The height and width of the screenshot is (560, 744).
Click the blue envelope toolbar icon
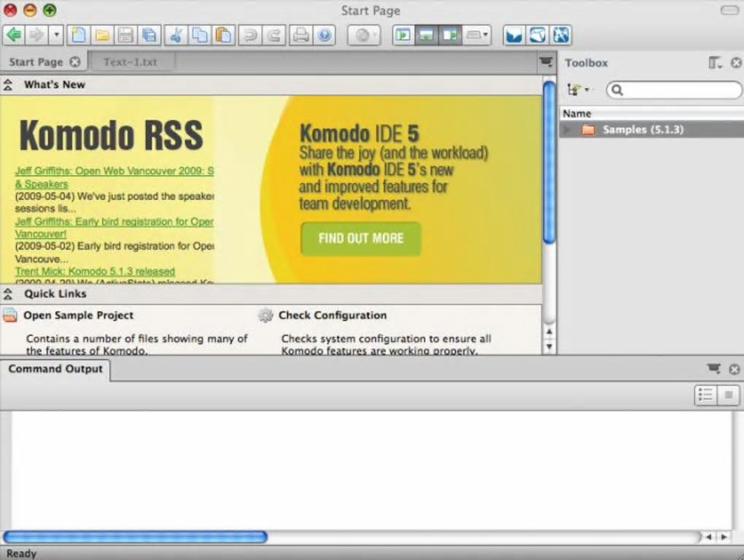pyautogui.click(x=514, y=35)
